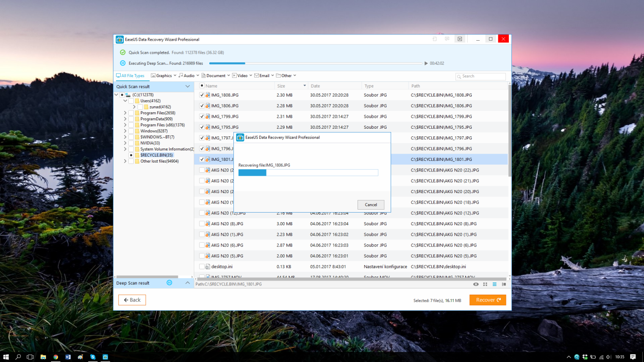
Task: Open Skype from the taskbar
Action: click(93, 357)
